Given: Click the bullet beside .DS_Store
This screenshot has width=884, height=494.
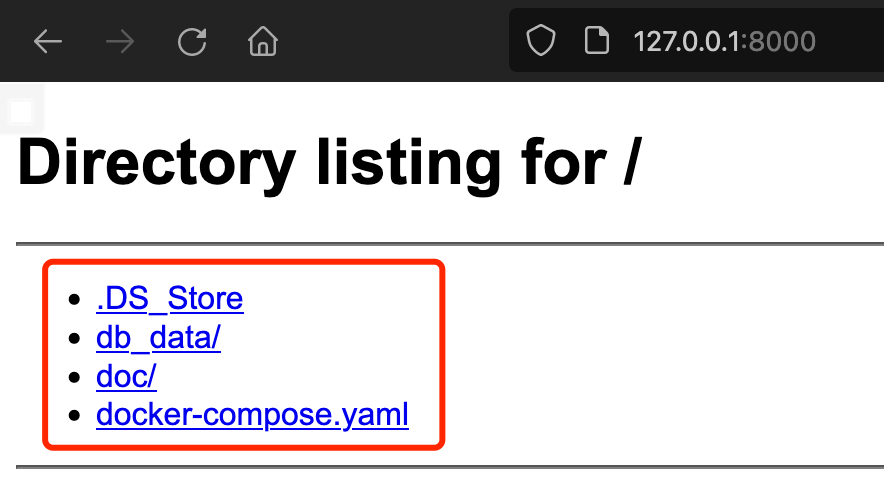Looking at the screenshot, I should pyautogui.click(x=74, y=299).
